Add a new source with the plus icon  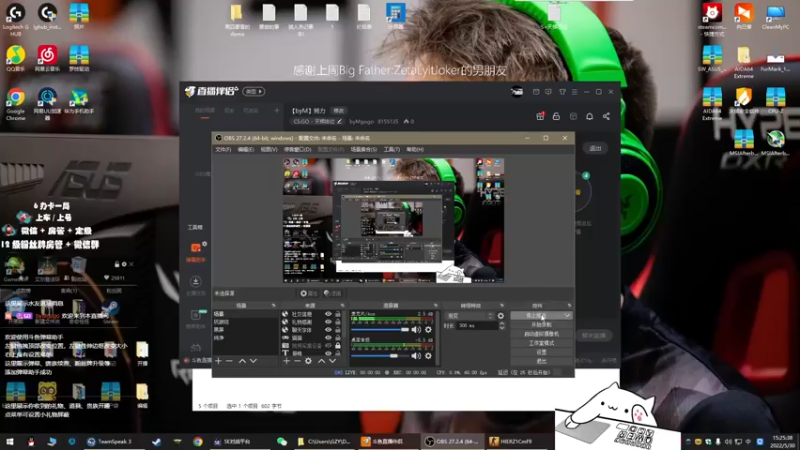(286, 361)
